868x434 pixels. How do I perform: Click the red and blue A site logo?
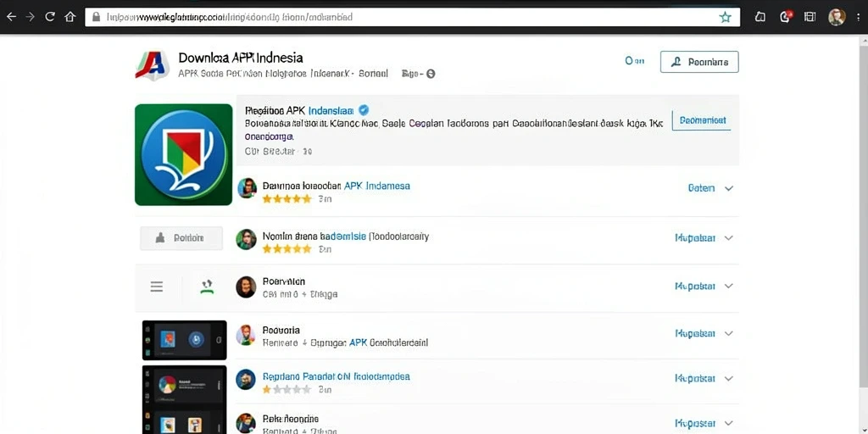point(151,66)
